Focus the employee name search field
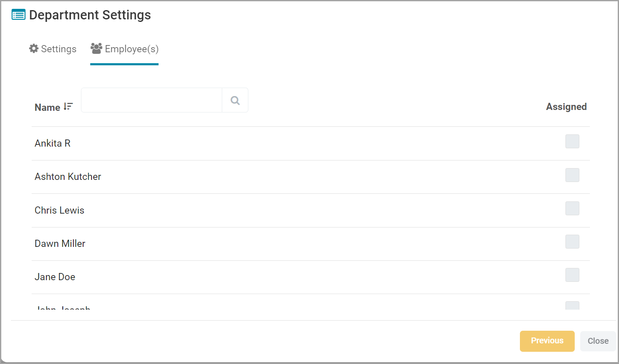This screenshot has width=619, height=364. [152, 100]
